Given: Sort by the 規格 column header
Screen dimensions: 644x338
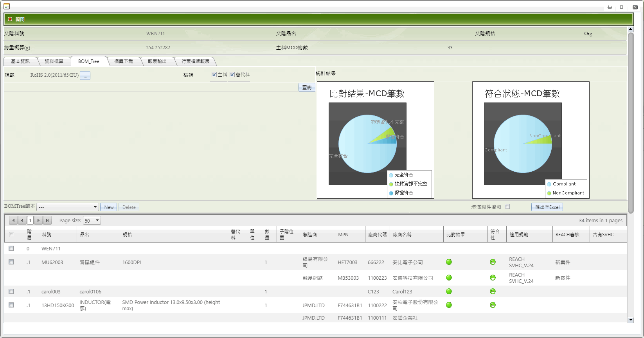Looking at the screenshot, I should [x=127, y=235].
